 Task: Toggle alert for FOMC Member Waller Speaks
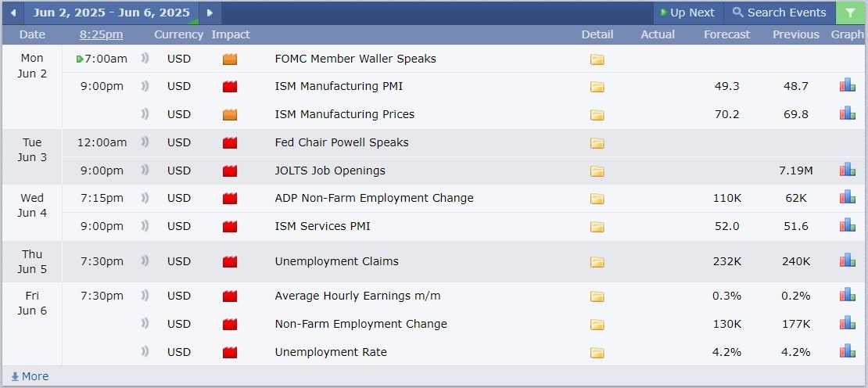point(145,58)
